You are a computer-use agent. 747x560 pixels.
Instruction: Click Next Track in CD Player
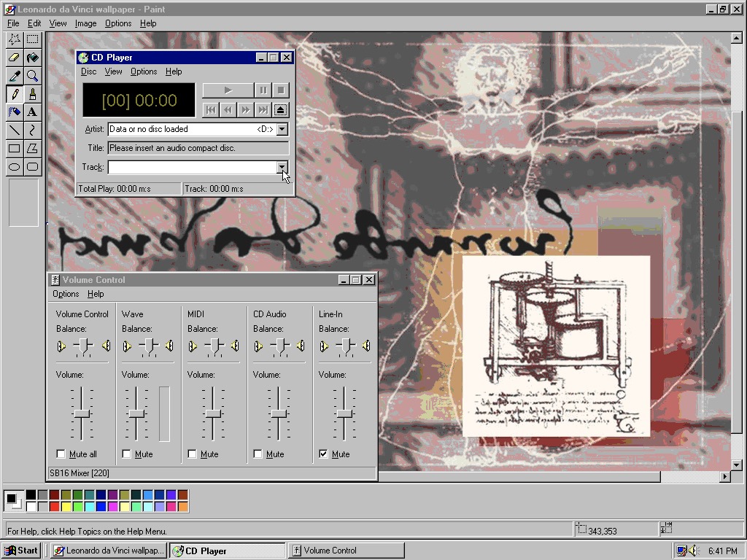pos(263,110)
